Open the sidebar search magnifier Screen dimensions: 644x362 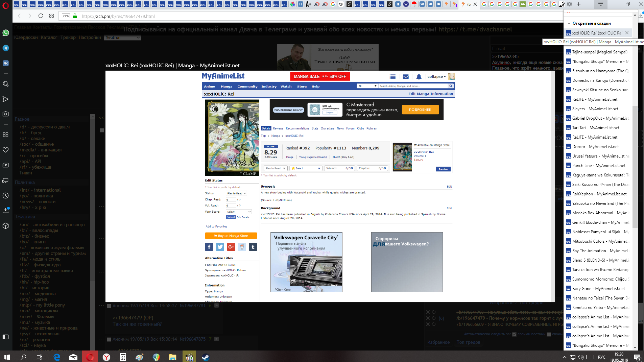5,84
